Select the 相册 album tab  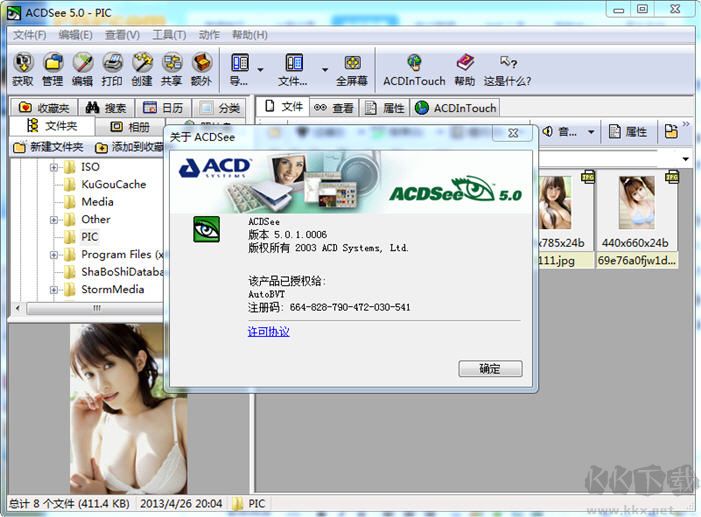tap(130, 127)
